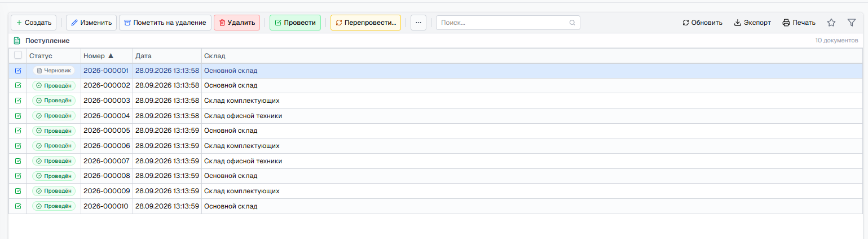Select number cell 2026-000008

(107, 176)
